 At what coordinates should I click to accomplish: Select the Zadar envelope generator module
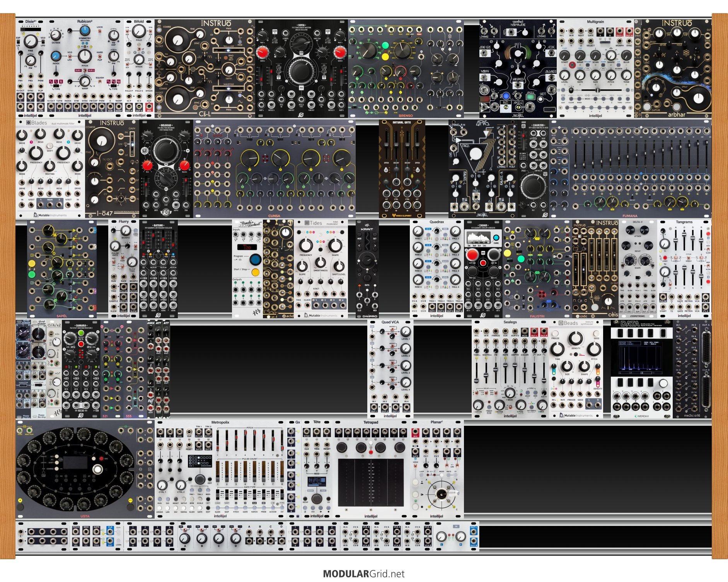(x=483, y=269)
